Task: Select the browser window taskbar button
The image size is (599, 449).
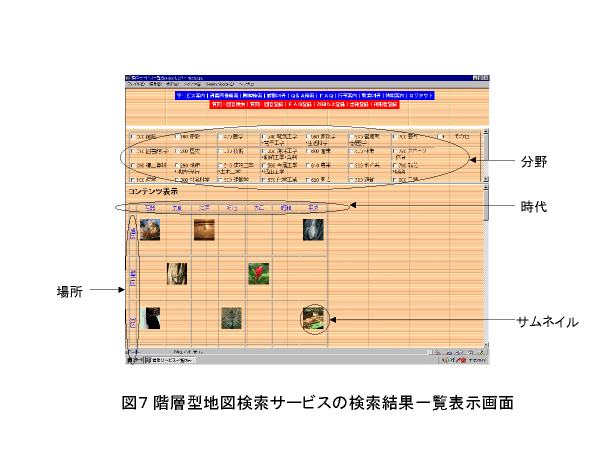Action: pos(170,360)
